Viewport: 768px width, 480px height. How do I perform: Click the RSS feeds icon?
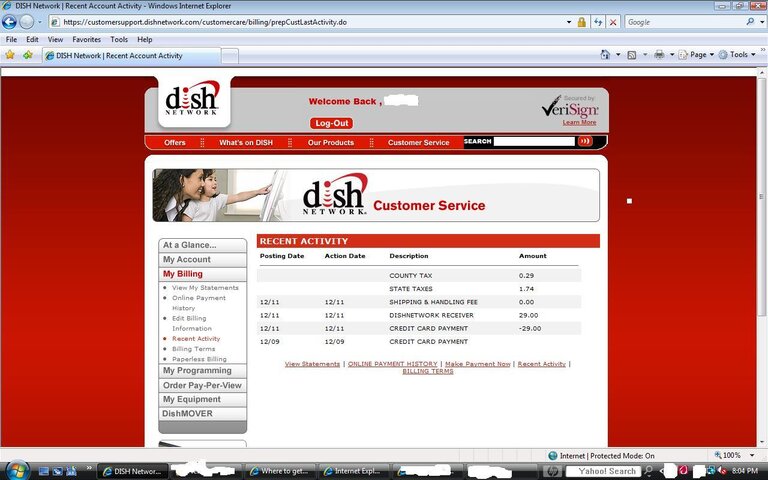[632, 55]
